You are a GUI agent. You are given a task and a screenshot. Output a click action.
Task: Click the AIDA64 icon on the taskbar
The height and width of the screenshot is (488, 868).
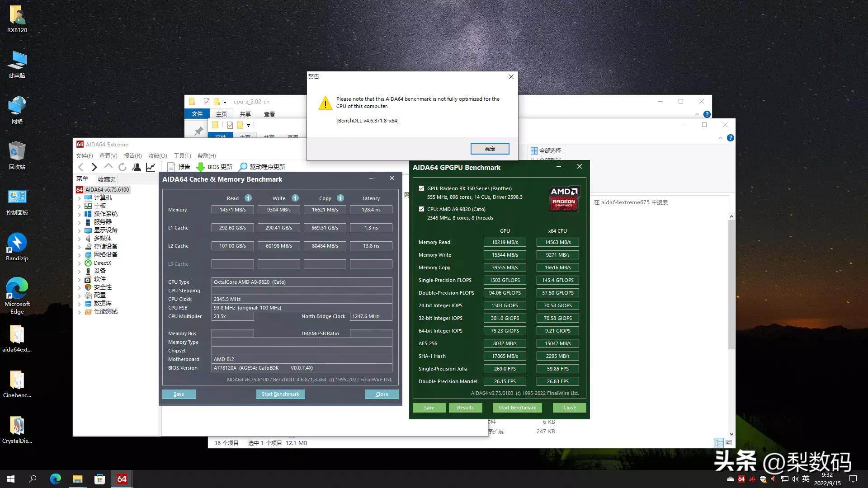coord(121,479)
